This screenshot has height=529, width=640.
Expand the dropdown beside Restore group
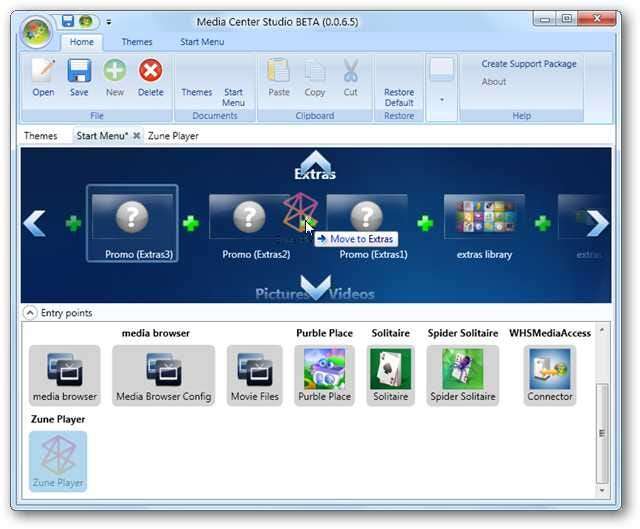point(442,101)
